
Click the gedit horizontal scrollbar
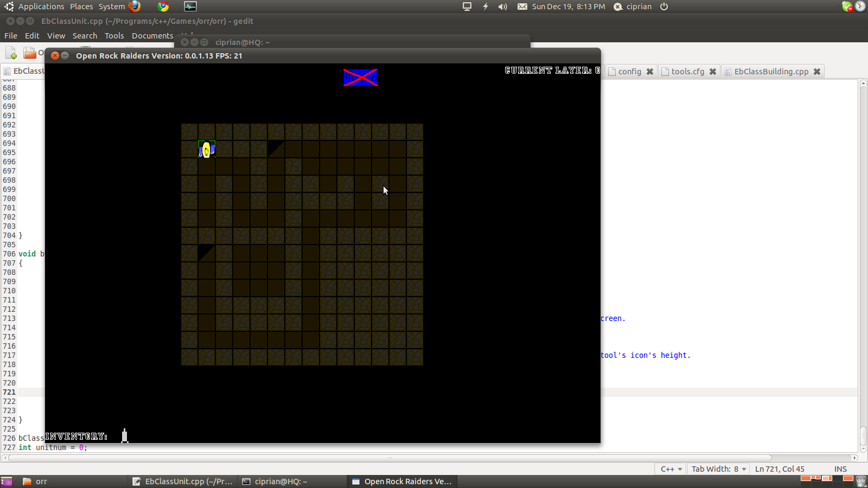pos(390,458)
